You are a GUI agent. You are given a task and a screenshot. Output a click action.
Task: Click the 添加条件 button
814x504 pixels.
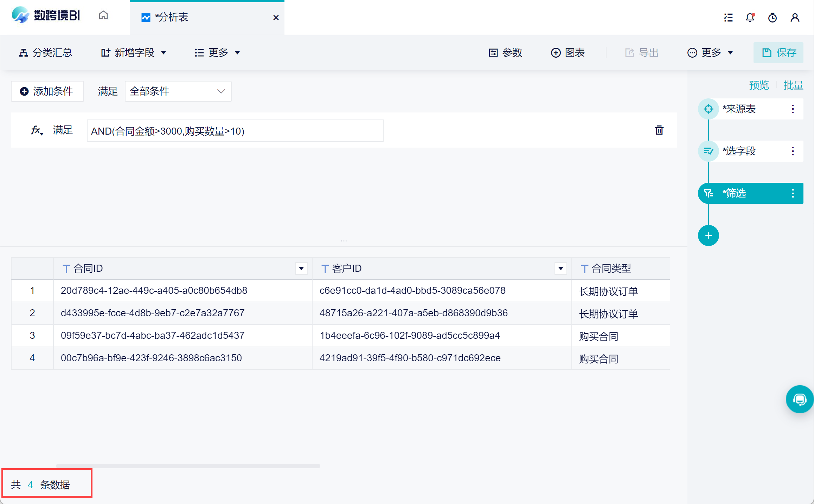47,91
